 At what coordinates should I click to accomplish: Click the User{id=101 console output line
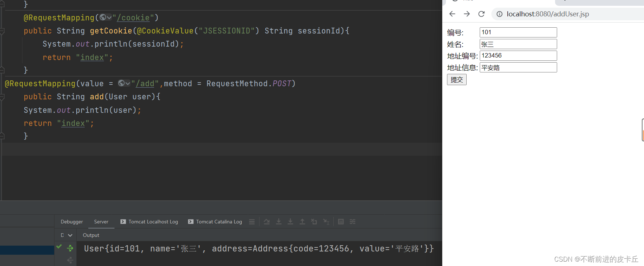pyautogui.click(x=259, y=249)
